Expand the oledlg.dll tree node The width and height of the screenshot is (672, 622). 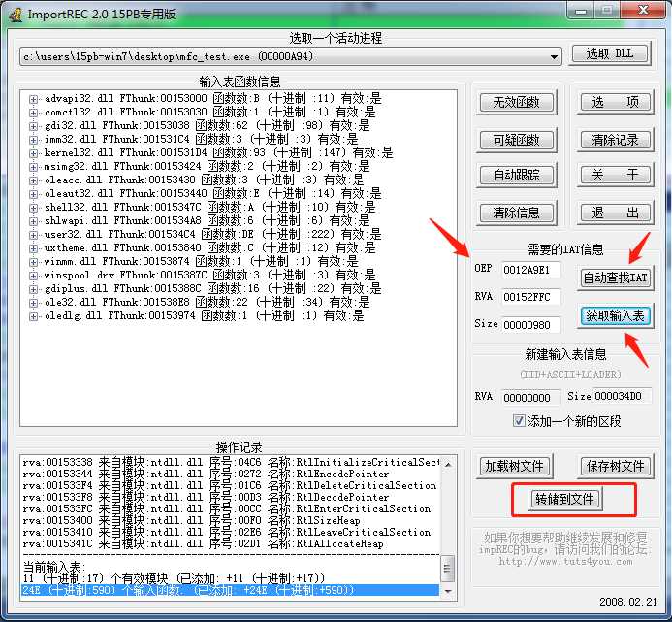[x=33, y=316]
